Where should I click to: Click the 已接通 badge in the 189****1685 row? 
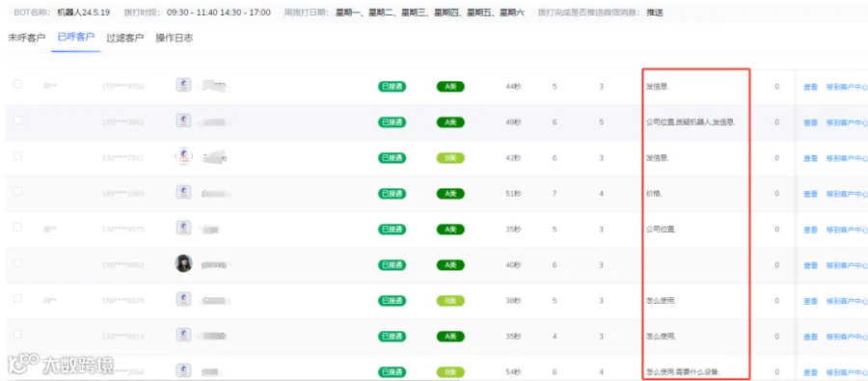click(392, 194)
